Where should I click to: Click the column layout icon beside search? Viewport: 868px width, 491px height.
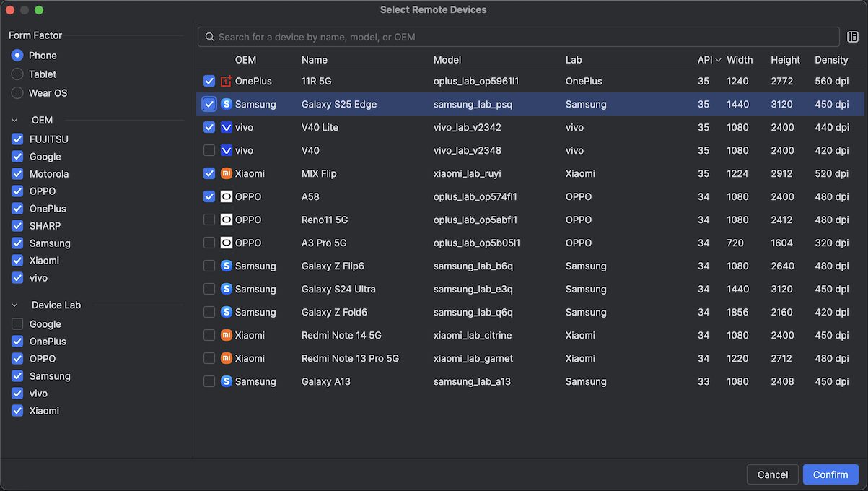[x=853, y=37]
